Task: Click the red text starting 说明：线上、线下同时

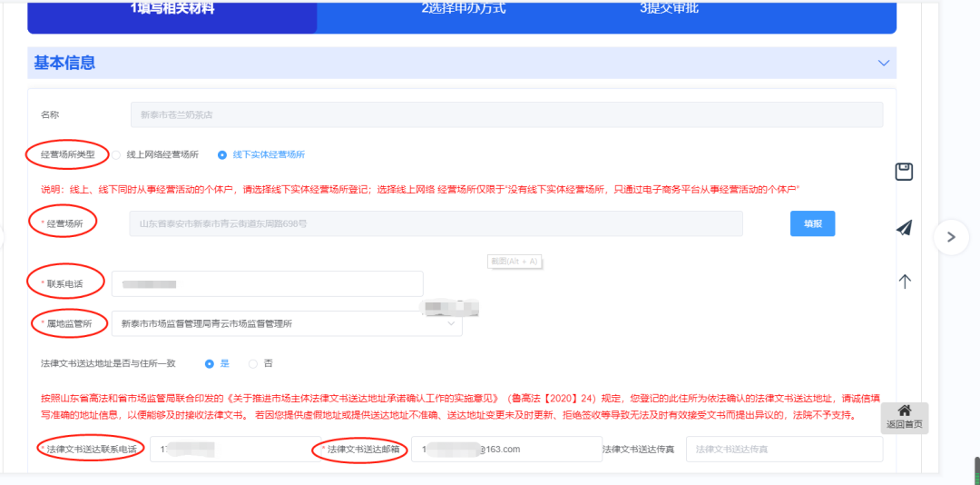Action: coord(421,188)
